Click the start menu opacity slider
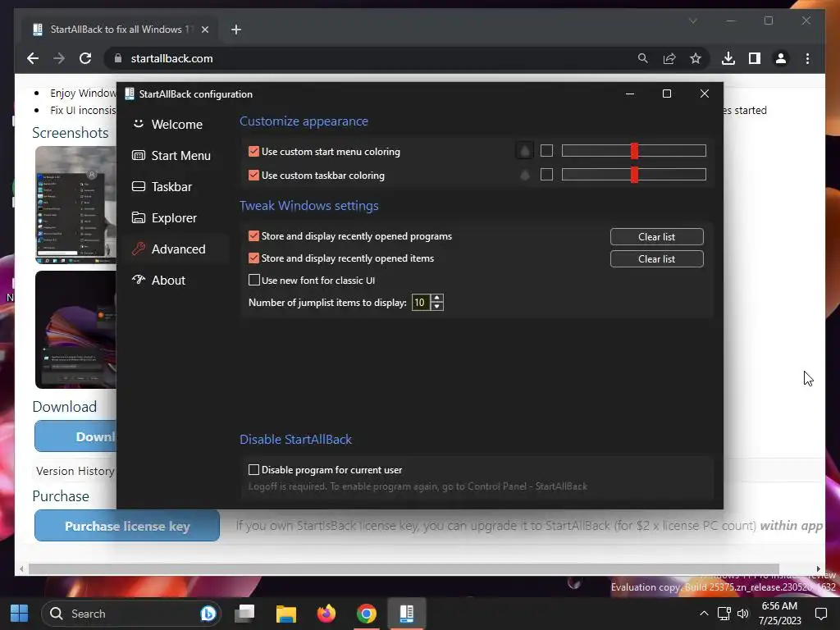 coord(634,151)
